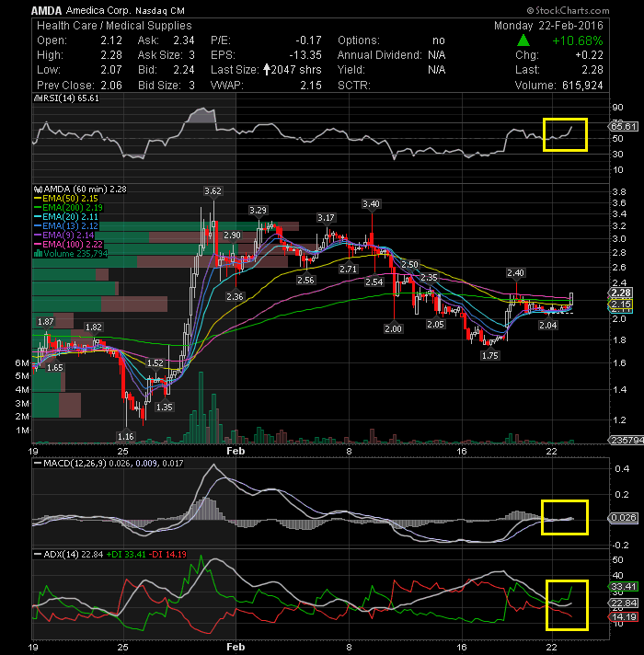Screen dimensions: 644x655
Task: Click the 2.40 high price label
Action: (x=515, y=273)
